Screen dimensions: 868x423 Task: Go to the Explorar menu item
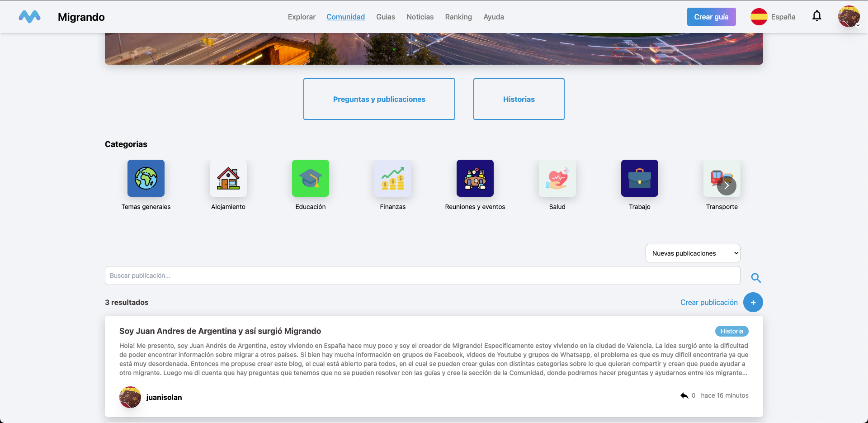[302, 17]
